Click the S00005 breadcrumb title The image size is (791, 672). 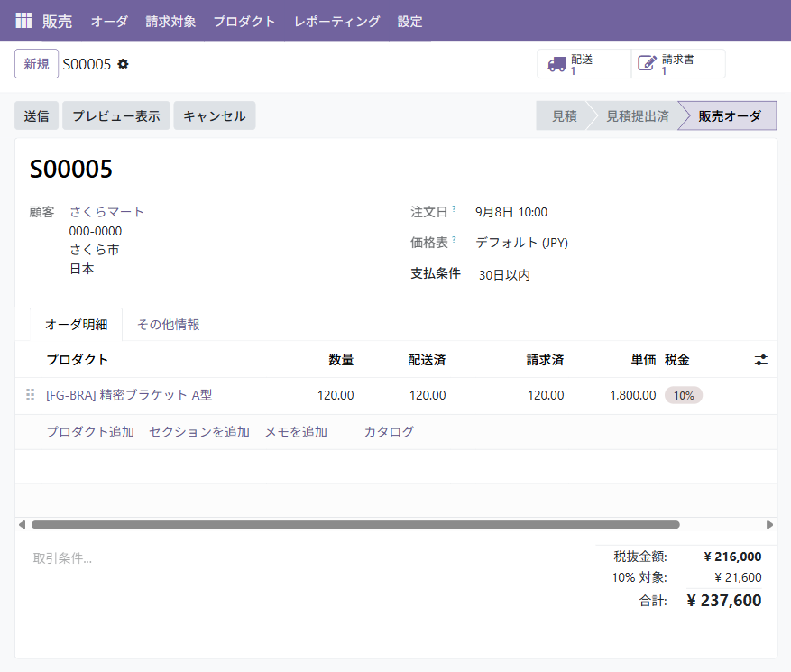[x=87, y=64]
